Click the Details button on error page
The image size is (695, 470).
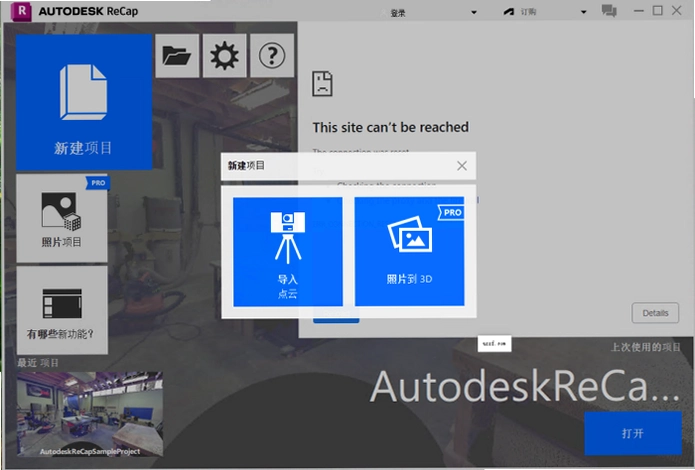coord(655,313)
